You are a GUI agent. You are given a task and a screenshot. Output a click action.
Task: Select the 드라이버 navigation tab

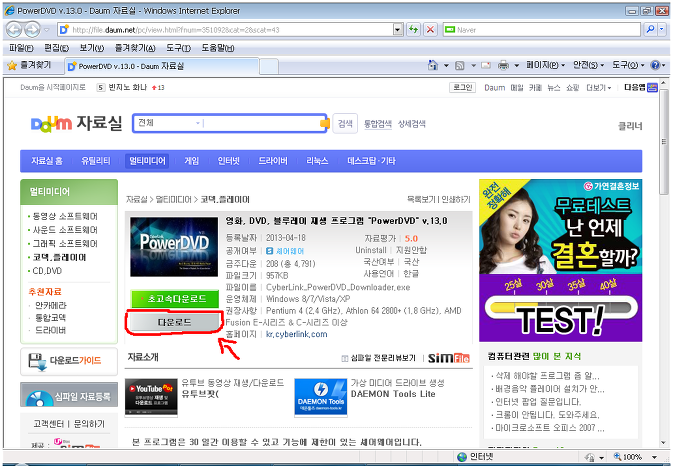(273, 161)
